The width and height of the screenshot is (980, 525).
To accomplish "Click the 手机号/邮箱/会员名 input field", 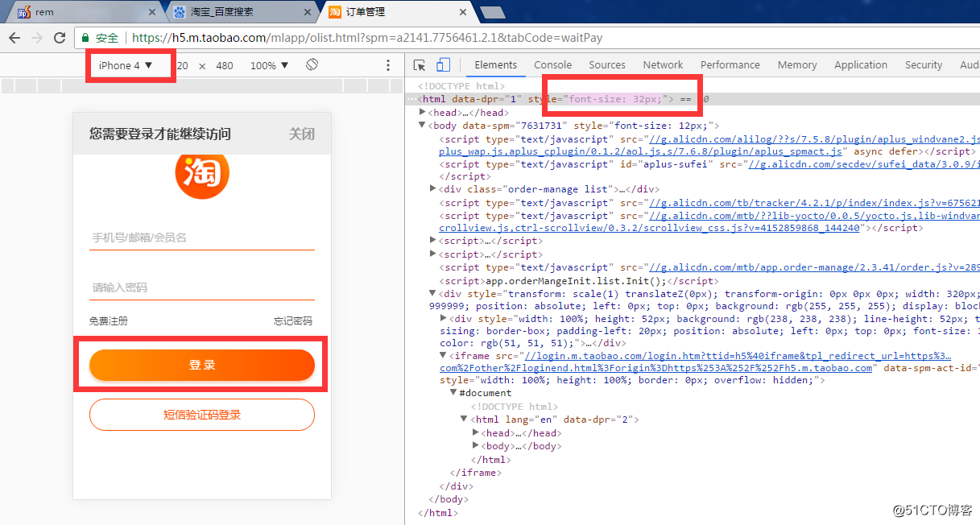I will coord(202,238).
